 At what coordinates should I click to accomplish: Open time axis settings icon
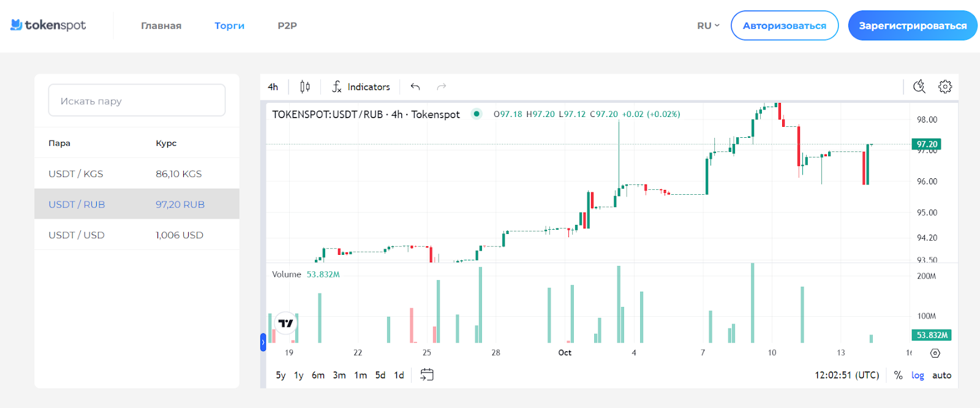pyautogui.click(x=935, y=353)
